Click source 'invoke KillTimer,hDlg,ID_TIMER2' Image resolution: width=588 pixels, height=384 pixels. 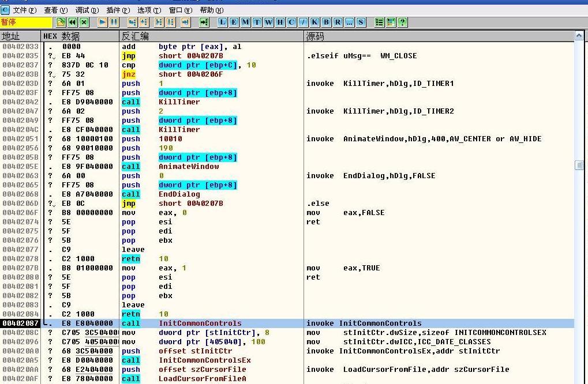[380, 111]
